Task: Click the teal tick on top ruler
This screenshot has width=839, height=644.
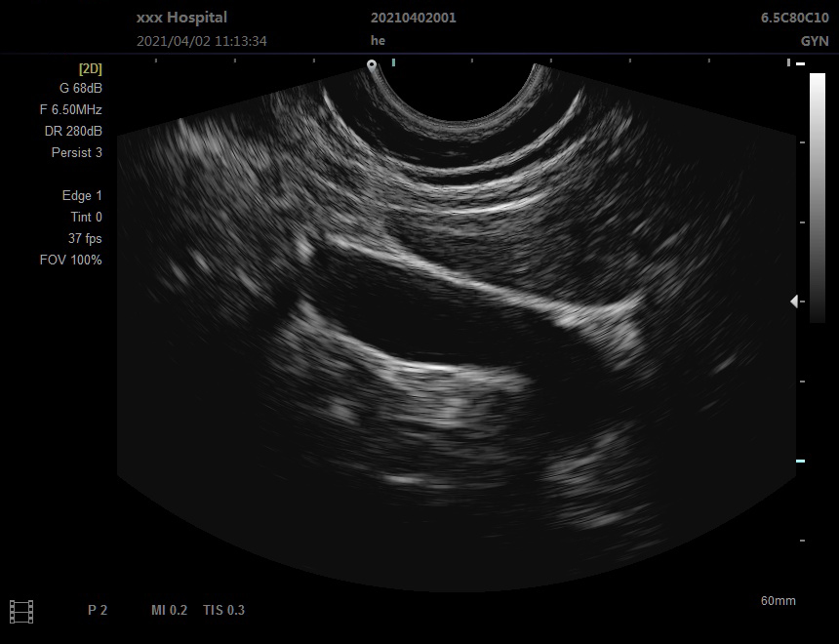Action: pyautogui.click(x=394, y=62)
